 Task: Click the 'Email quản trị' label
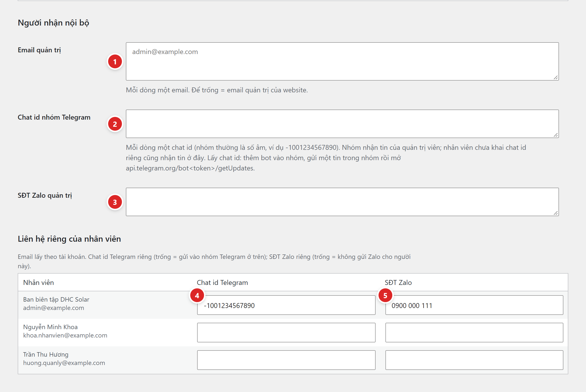pos(39,50)
